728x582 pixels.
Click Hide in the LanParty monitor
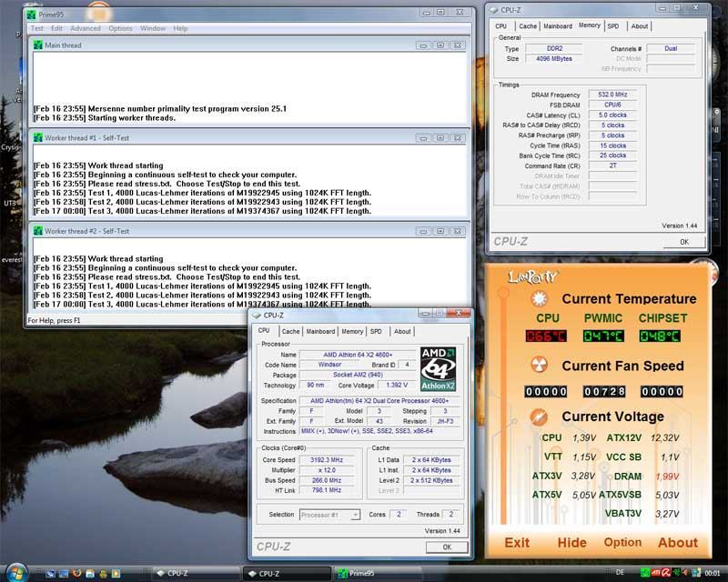click(x=572, y=543)
